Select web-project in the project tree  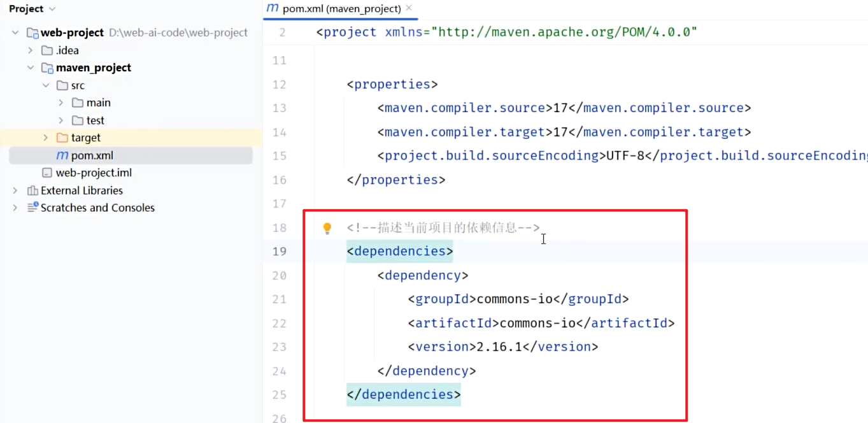click(x=72, y=32)
